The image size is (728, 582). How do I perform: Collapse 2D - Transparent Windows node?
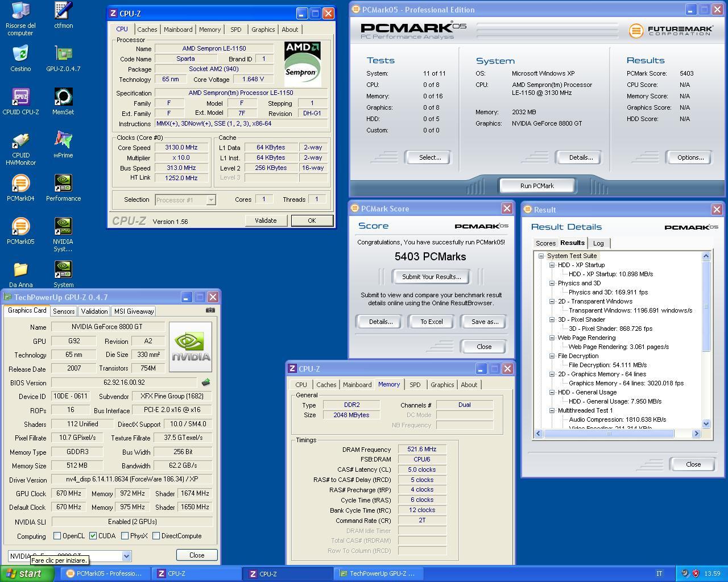(552, 301)
